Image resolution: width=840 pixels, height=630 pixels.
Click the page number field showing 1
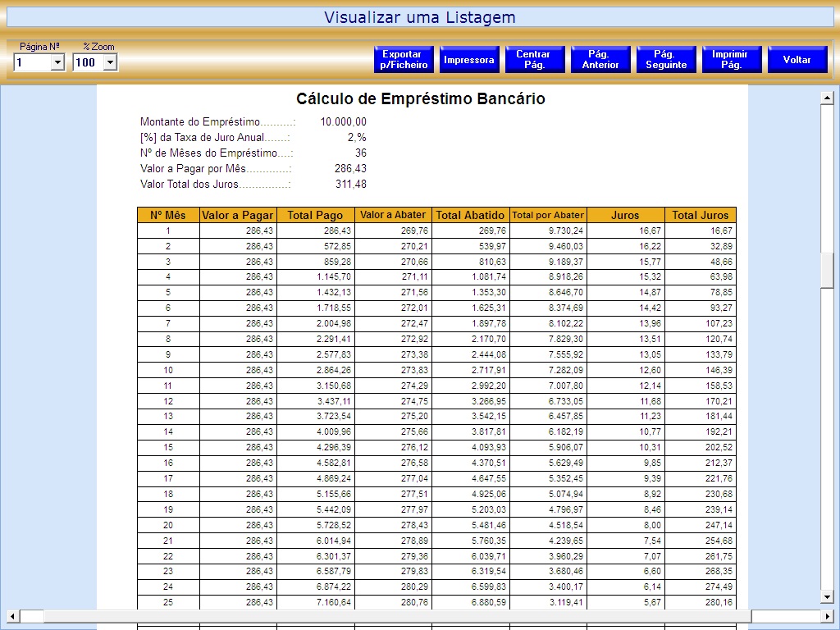pos(33,62)
